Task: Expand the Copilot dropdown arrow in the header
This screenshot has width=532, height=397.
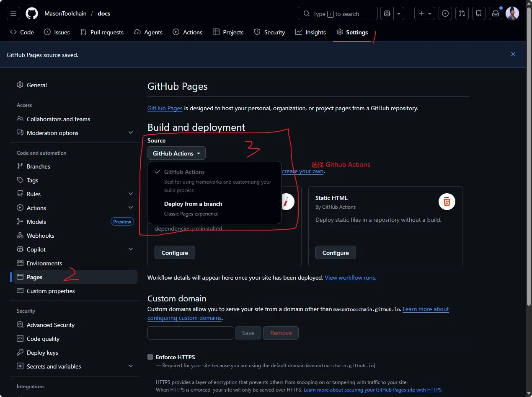Action: click(398, 13)
